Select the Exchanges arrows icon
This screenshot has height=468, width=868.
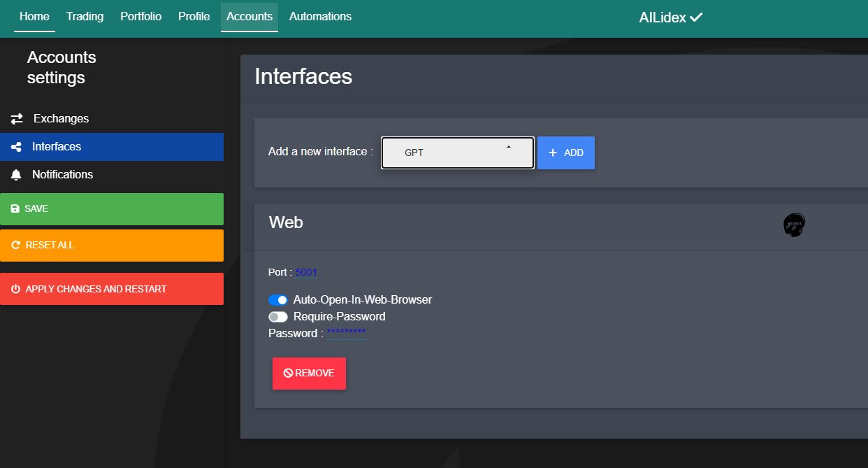[16, 118]
